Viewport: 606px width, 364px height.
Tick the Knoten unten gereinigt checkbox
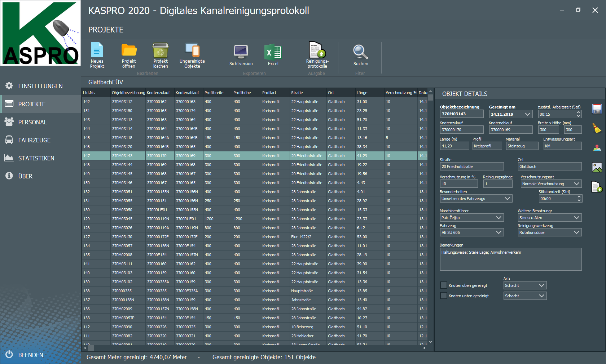[444, 296]
